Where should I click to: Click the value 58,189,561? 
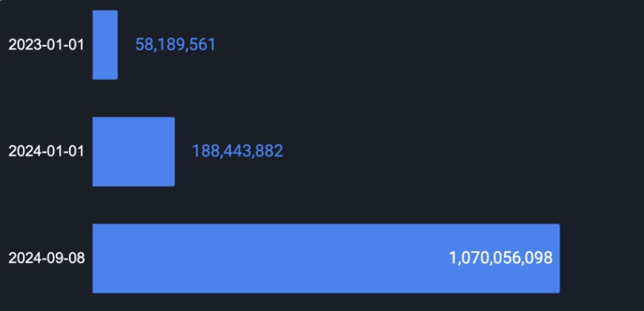pos(176,44)
